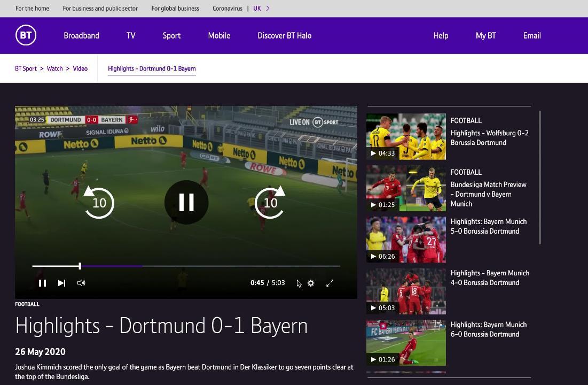Click the Watch breadcrumb
The width and height of the screenshot is (588, 385).
55,68
